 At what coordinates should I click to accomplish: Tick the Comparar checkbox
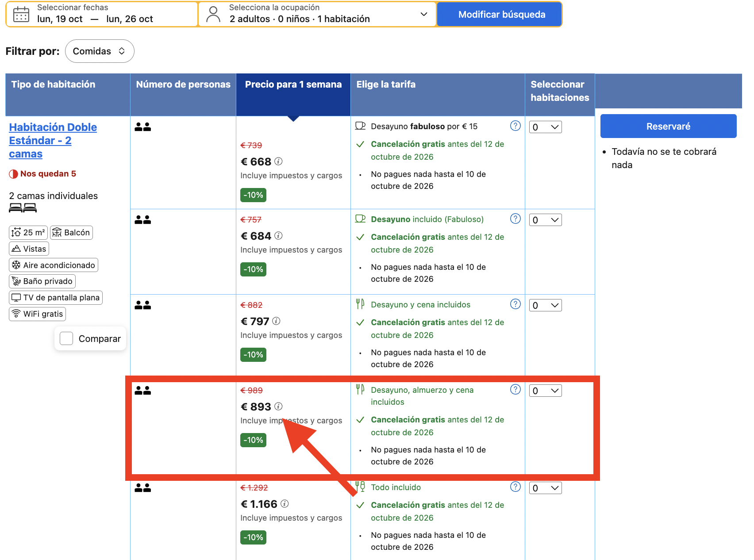coord(66,338)
